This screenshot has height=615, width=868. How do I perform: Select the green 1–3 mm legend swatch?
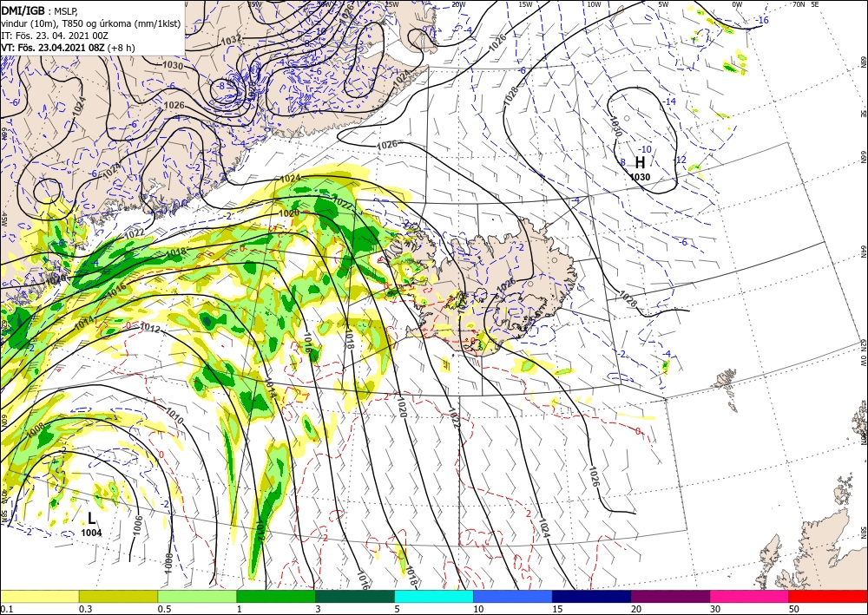tap(276, 596)
